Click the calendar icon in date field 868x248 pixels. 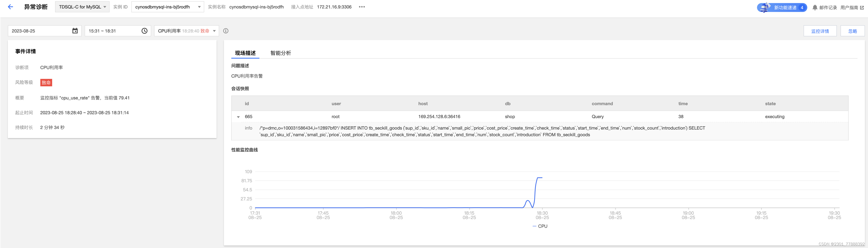[75, 31]
